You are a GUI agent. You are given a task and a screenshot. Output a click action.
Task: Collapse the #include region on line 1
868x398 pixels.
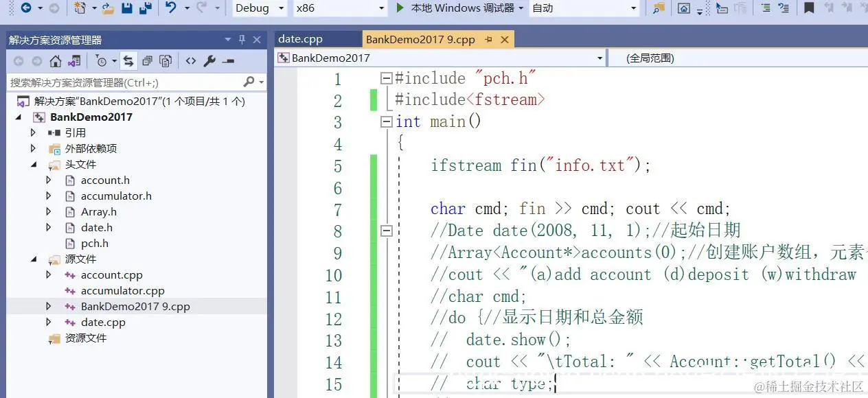click(x=386, y=78)
